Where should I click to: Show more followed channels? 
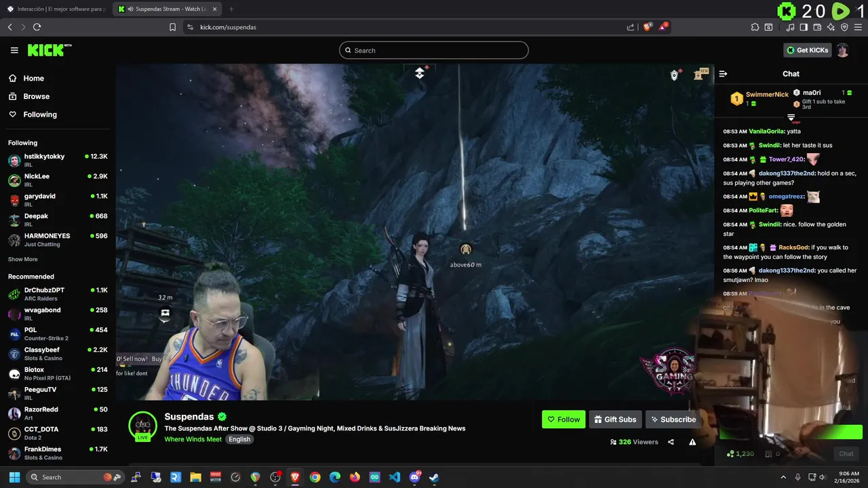23,260
